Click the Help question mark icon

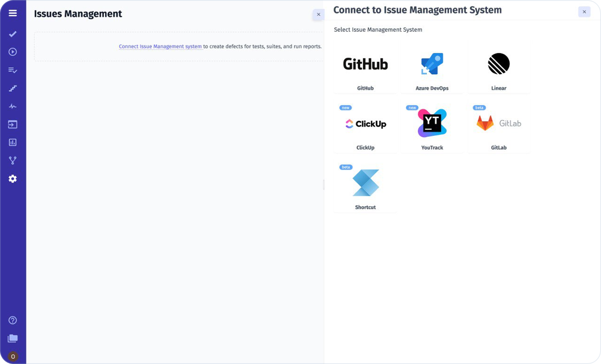12,320
